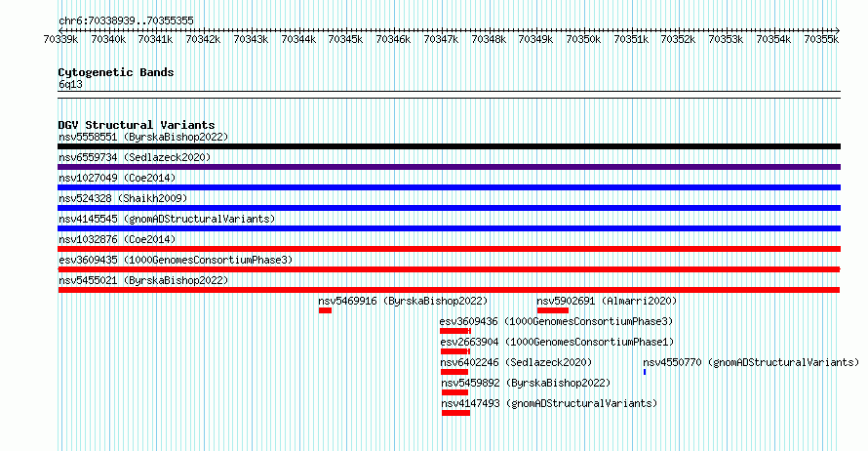Click the 70340k ruler position

pyautogui.click(x=108, y=39)
